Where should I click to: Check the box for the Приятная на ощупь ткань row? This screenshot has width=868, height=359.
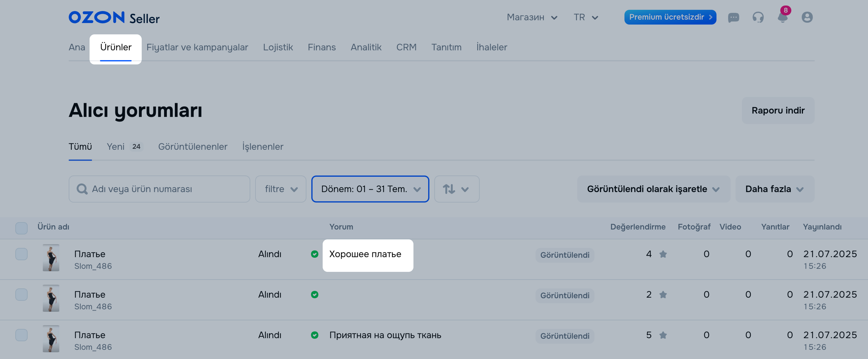point(21,335)
